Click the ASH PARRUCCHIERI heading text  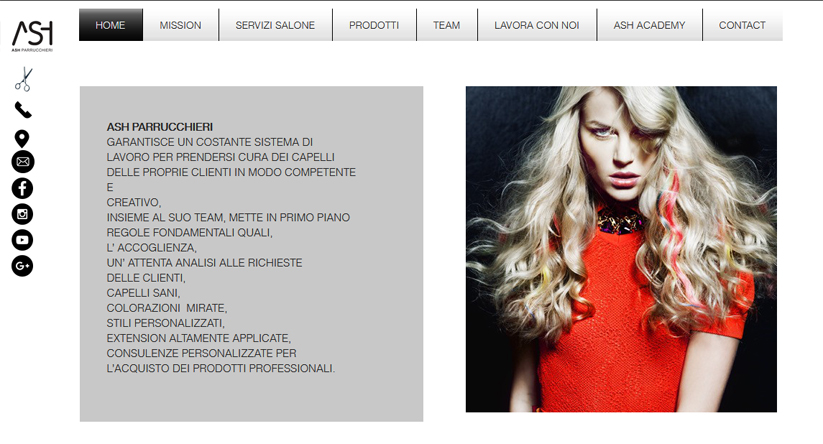coord(160,127)
